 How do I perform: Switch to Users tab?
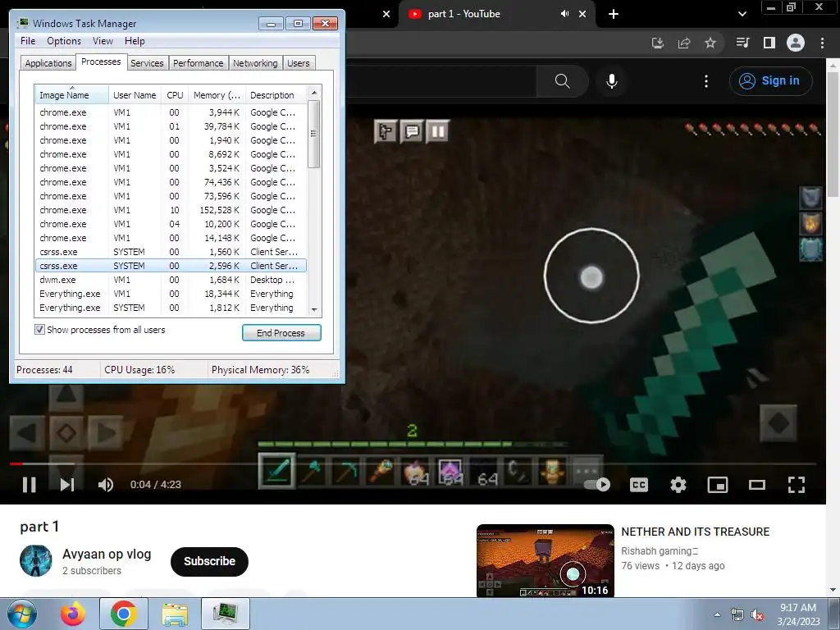pos(299,63)
